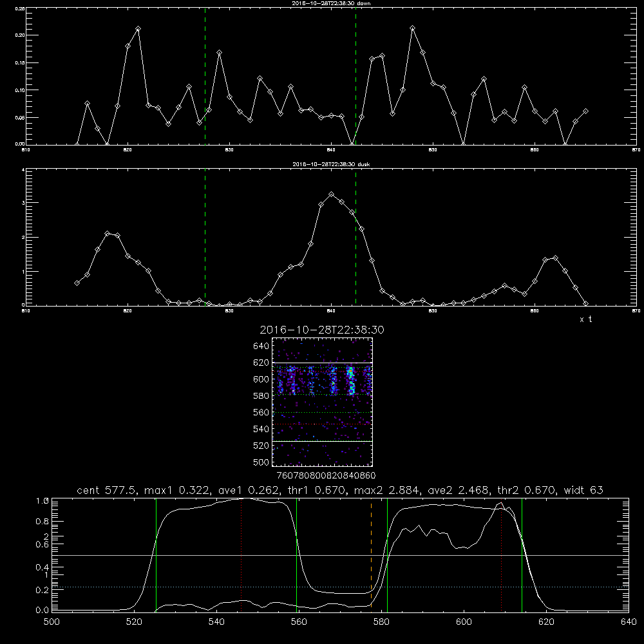Click upper white horizontal line in spectrogram image
Image resolution: width=644 pixels, height=644 pixels.
[323, 363]
